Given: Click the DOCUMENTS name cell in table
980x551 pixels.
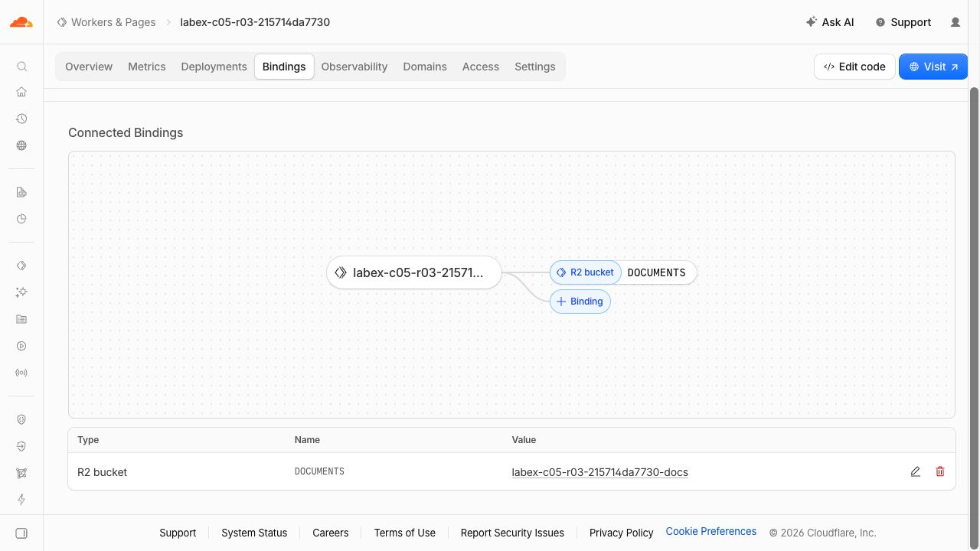Looking at the screenshot, I should pyautogui.click(x=319, y=471).
